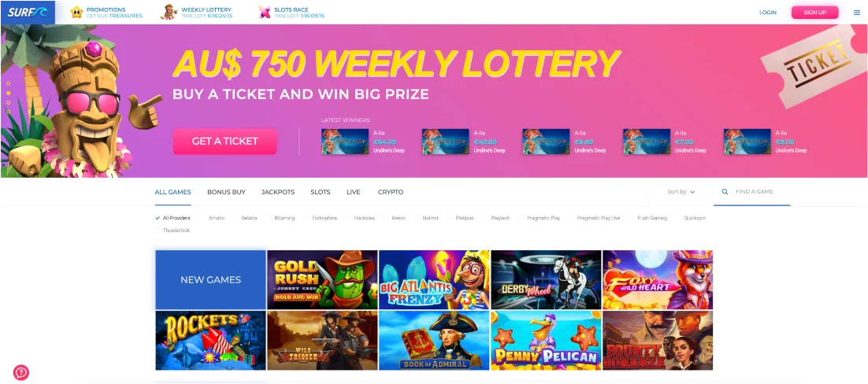Screen dimensions: 868x384
Task: Click the Surf casino logo
Action: click(x=28, y=12)
